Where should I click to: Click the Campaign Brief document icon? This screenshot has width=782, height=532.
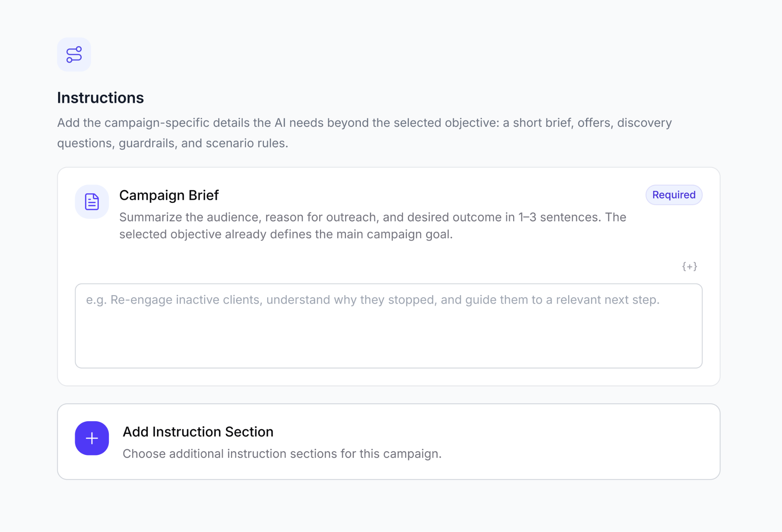(92, 202)
